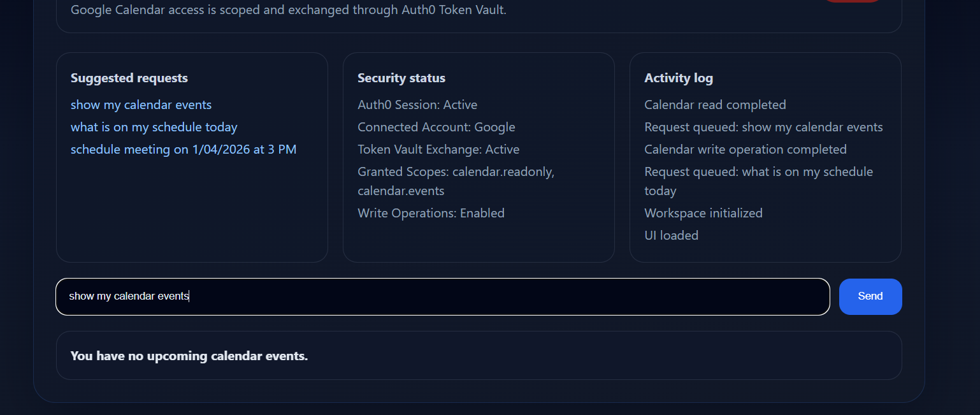Click the Suggested requests heading
This screenshot has width=980, height=415.
129,78
